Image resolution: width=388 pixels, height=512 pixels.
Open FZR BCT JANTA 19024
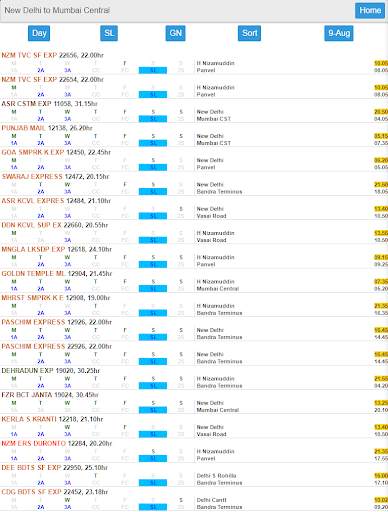point(50,395)
